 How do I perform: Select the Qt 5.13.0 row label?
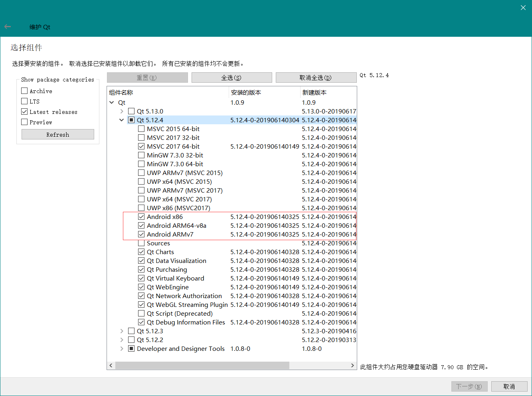(150, 111)
